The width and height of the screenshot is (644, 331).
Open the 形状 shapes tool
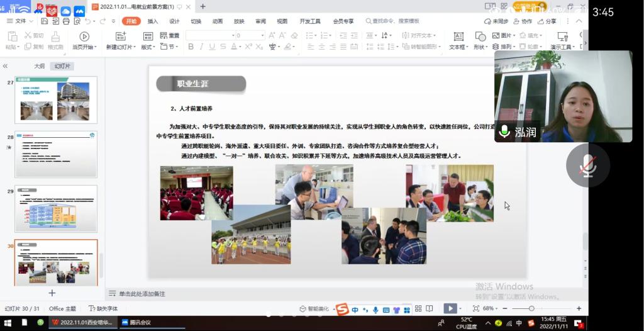[x=480, y=36]
